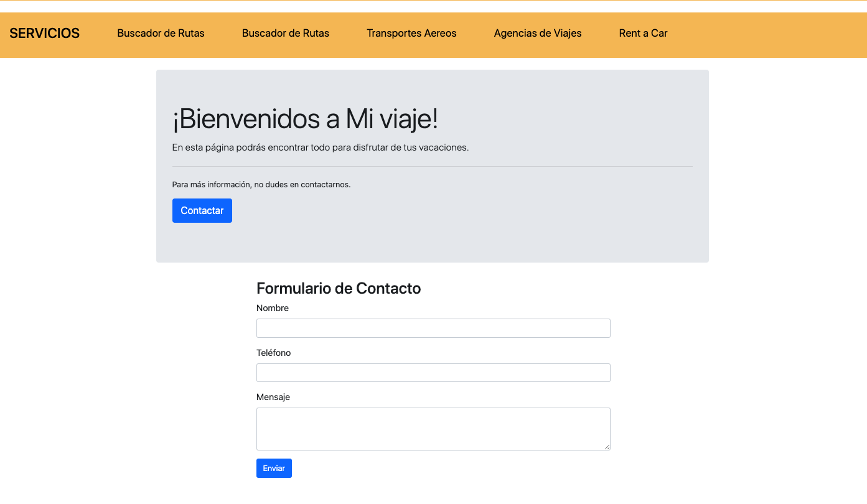Click the Mensaje text area
This screenshot has height=504, width=867.
point(433,429)
